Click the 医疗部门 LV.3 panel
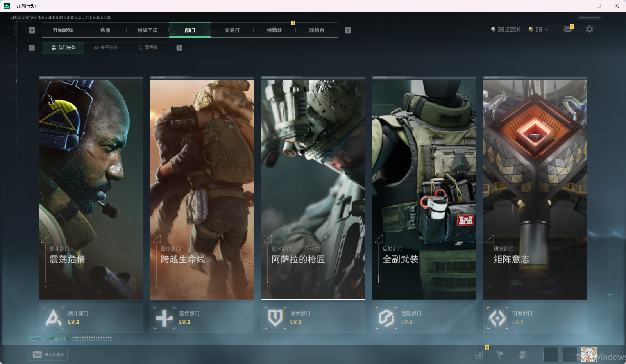Image resolution: width=626 pixels, height=364 pixels. 202,318
